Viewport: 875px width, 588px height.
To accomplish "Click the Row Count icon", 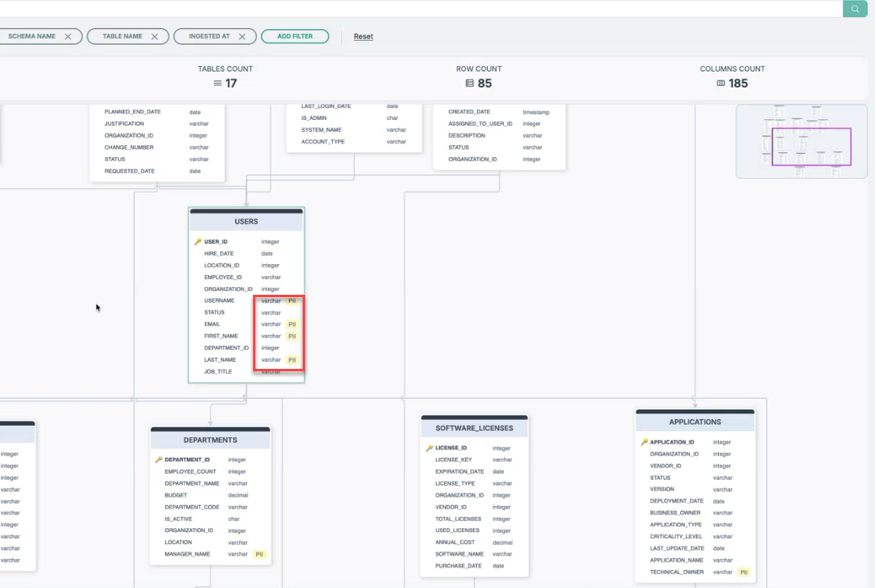I will click(470, 84).
